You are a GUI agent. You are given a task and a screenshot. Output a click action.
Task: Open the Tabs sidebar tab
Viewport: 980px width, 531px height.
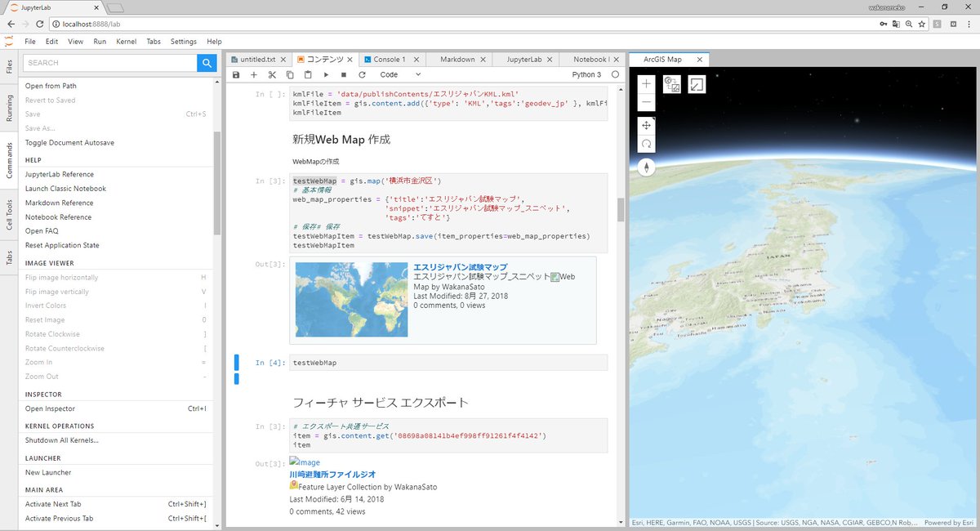(x=10, y=257)
